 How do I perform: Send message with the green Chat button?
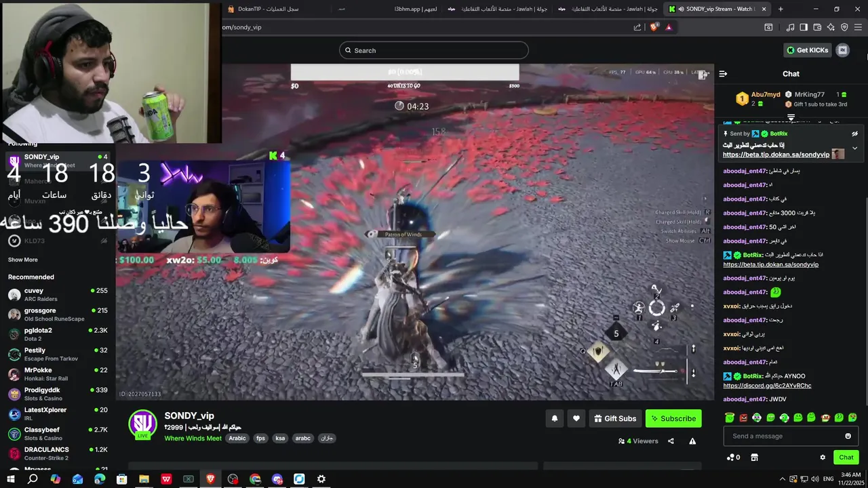(846, 457)
